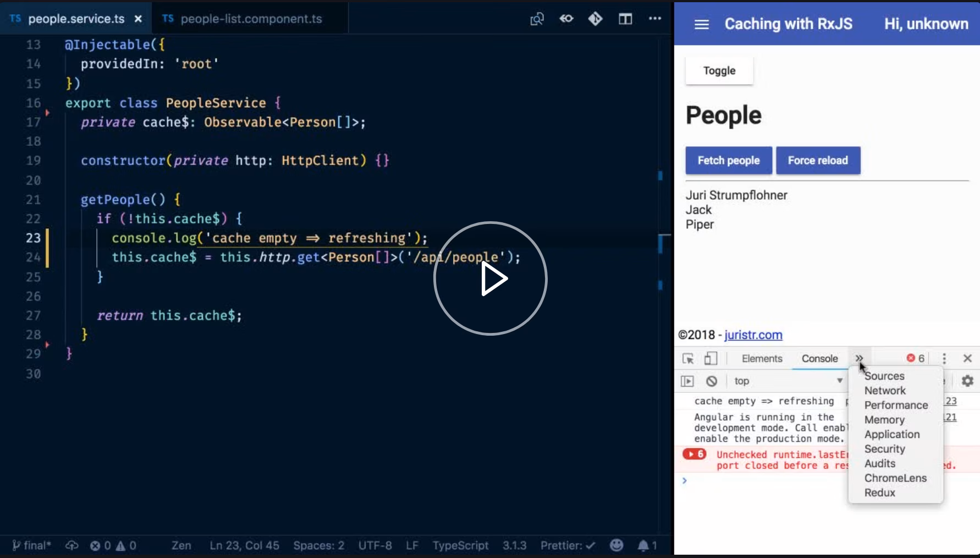The image size is (980, 558).
Task: Toggle the console sidebar panel icon
Action: click(x=687, y=381)
